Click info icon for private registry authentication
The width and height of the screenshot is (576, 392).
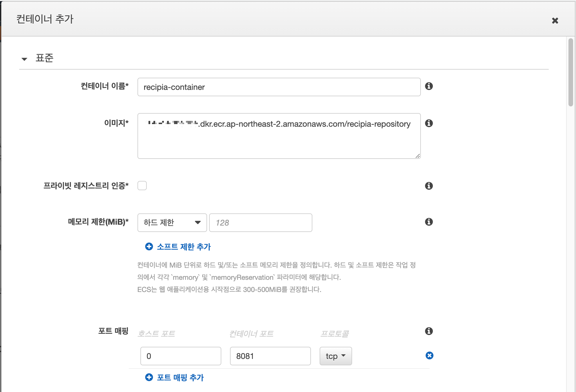click(x=429, y=186)
